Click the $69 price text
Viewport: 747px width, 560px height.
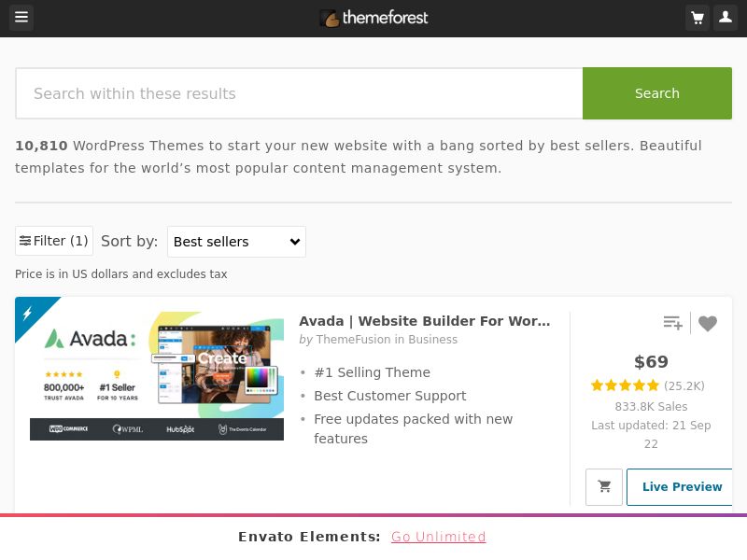[x=651, y=362]
